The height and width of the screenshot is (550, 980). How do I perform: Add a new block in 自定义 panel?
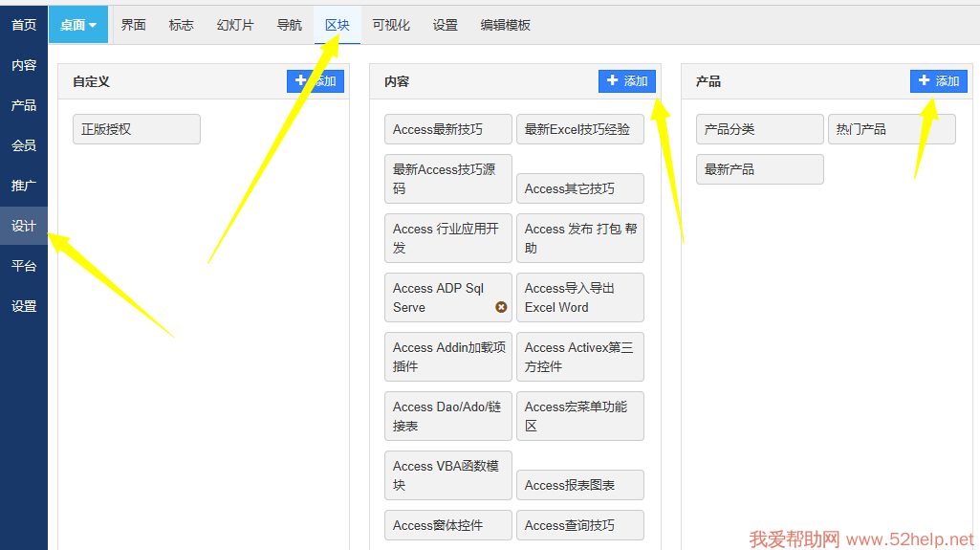click(x=316, y=81)
